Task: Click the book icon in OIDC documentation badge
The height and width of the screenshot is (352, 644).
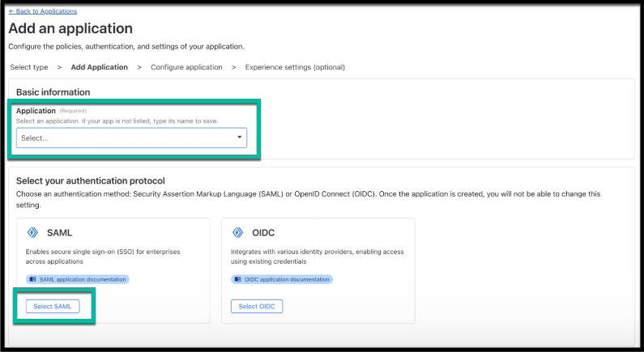Action: 237,279
